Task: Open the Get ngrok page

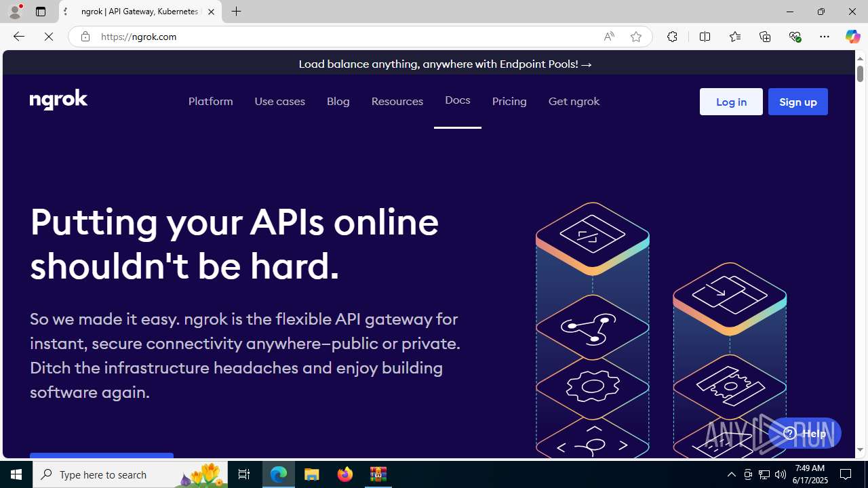Action: pyautogui.click(x=574, y=101)
